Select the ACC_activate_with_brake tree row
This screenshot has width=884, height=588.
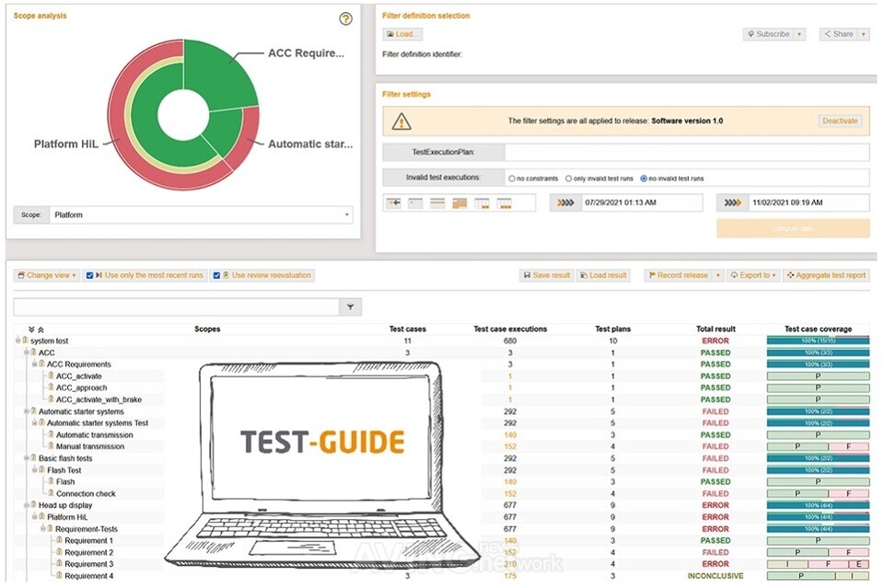(99, 399)
